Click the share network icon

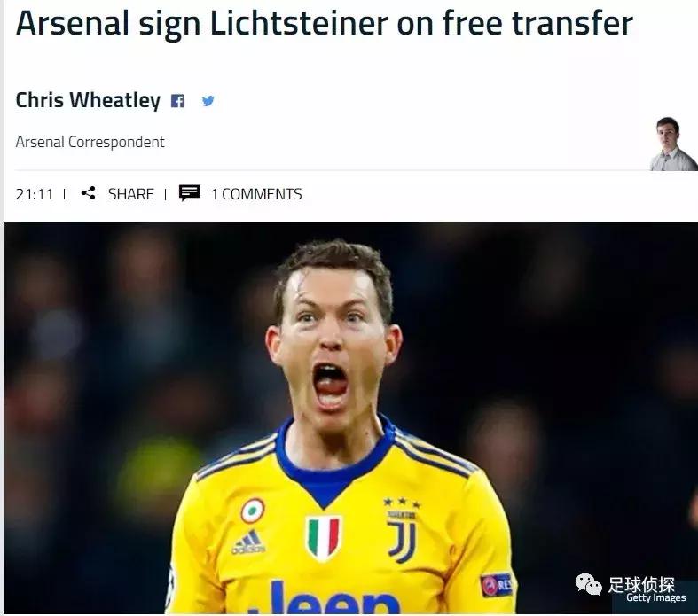(88, 193)
